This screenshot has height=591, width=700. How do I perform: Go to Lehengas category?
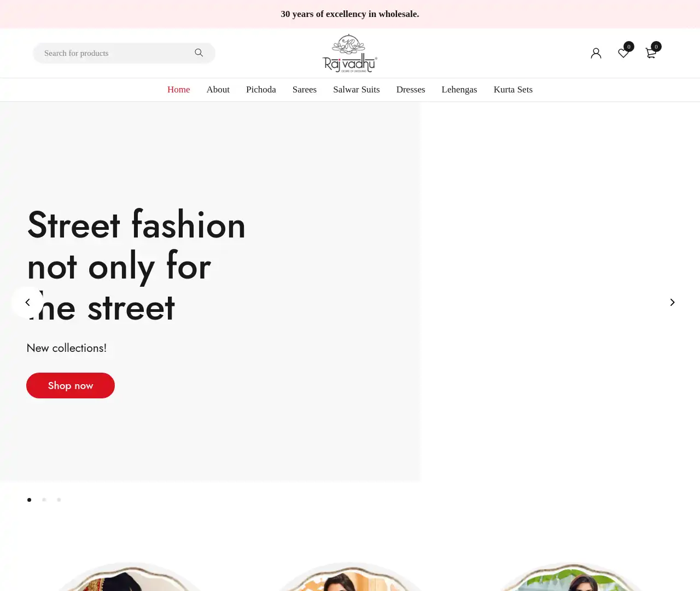tap(459, 90)
